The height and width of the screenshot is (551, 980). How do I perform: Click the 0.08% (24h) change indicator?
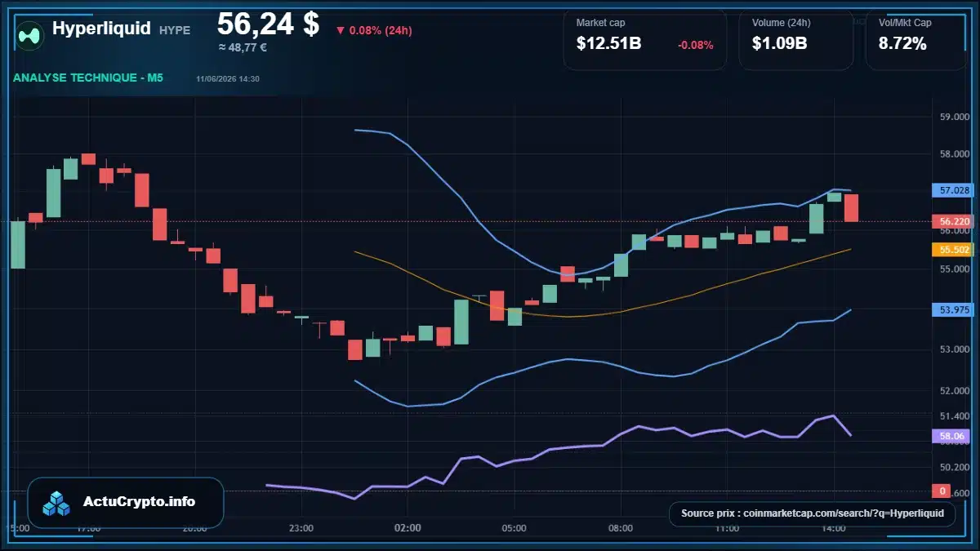coord(374,30)
